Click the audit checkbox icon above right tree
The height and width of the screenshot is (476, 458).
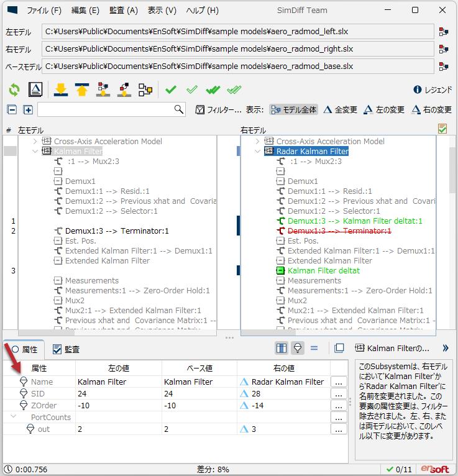pos(442,129)
